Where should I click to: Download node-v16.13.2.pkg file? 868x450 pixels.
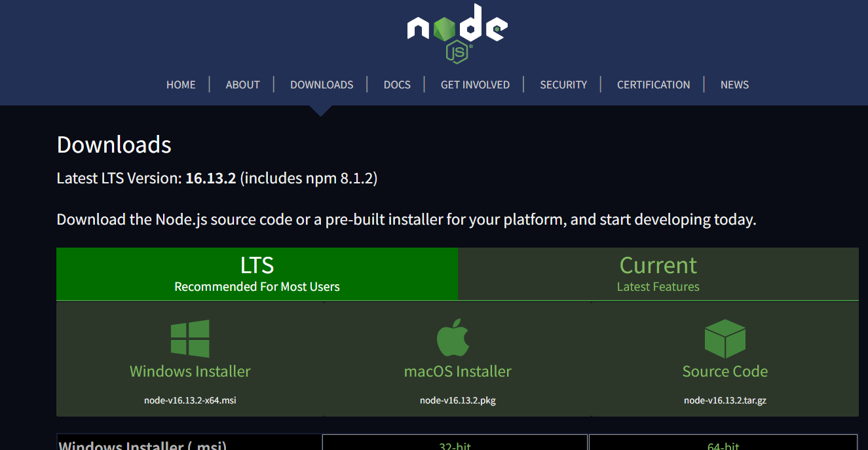pyautogui.click(x=457, y=400)
